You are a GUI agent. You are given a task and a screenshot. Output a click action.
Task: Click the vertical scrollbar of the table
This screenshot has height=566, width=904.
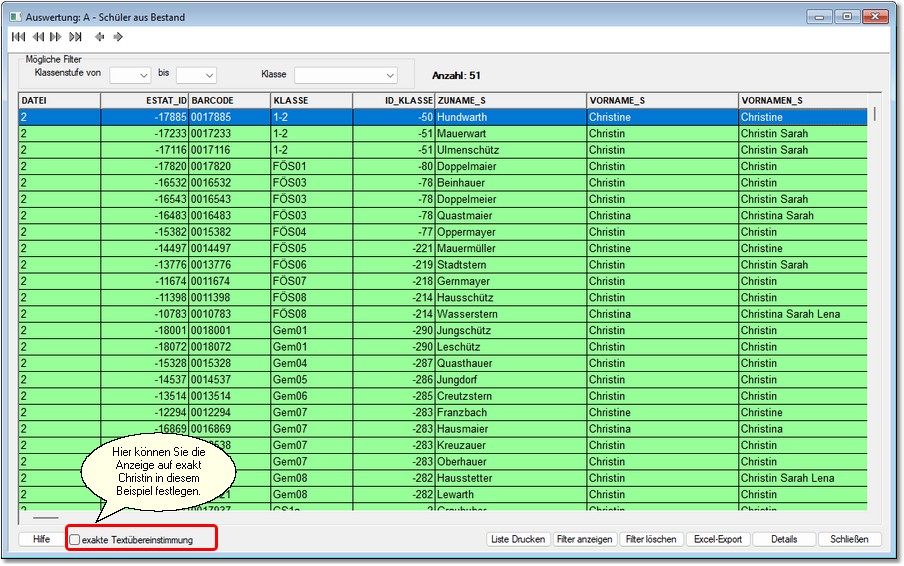(x=874, y=300)
